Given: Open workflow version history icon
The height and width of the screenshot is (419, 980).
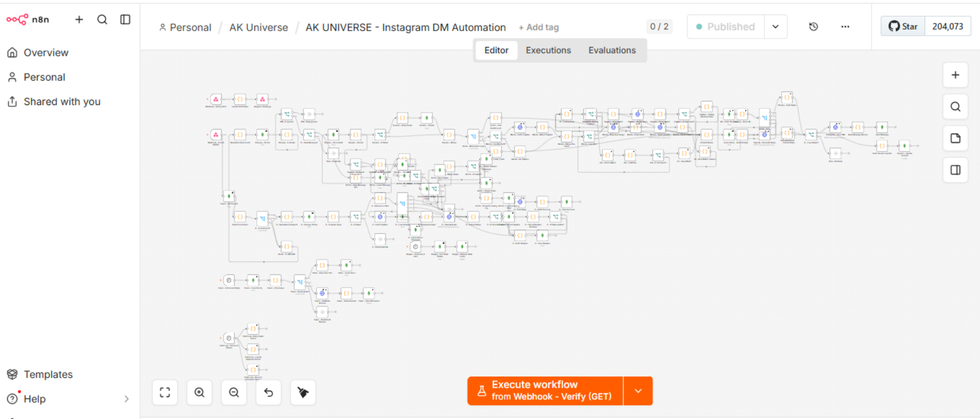Looking at the screenshot, I should coord(814,27).
